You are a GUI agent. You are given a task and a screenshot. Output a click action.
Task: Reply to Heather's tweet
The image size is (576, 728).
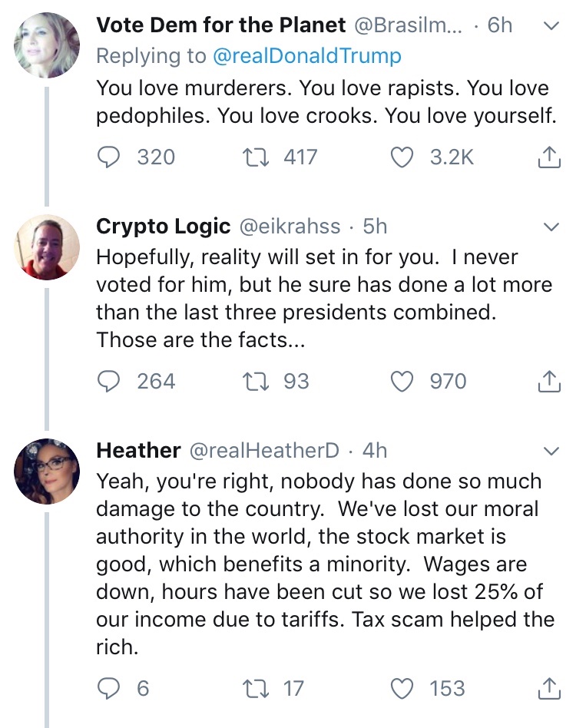tap(111, 688)
